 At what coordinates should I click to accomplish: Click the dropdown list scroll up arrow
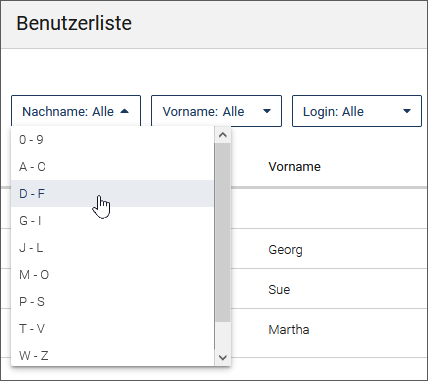(223, 135)
